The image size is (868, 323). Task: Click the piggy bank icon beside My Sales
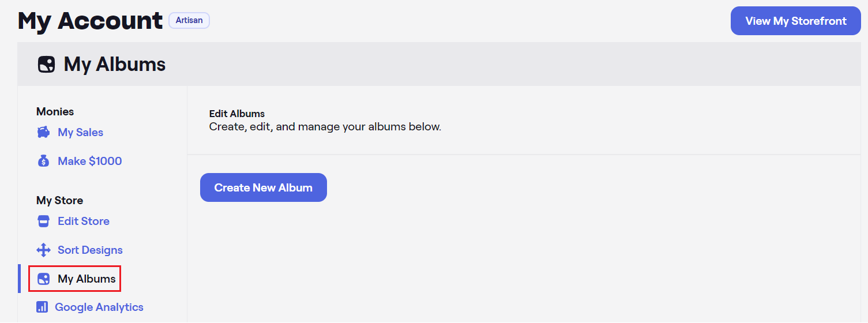click(43, 132)
